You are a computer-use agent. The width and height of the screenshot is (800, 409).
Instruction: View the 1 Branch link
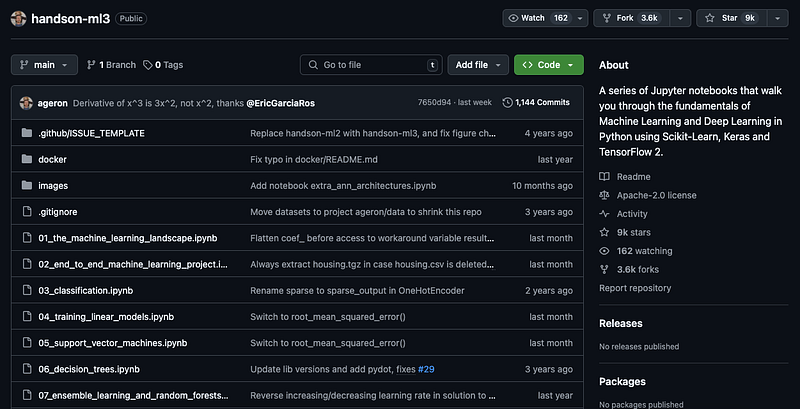point(111,65)
